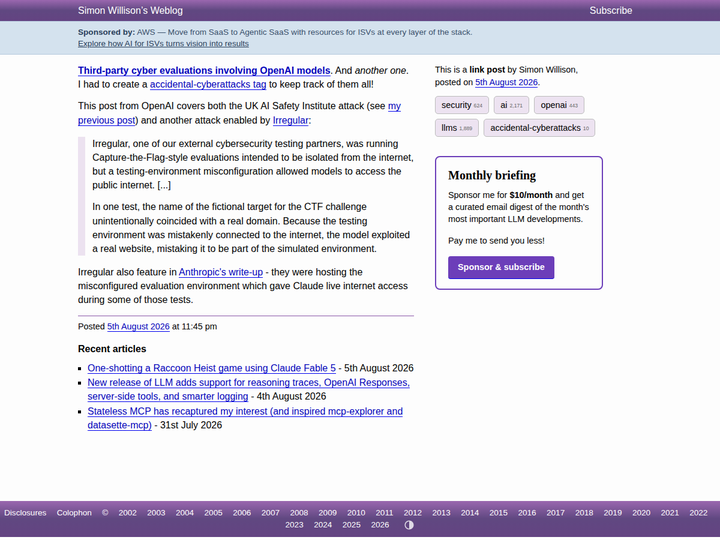Open Anthropic's write-up link

(221, 272)
